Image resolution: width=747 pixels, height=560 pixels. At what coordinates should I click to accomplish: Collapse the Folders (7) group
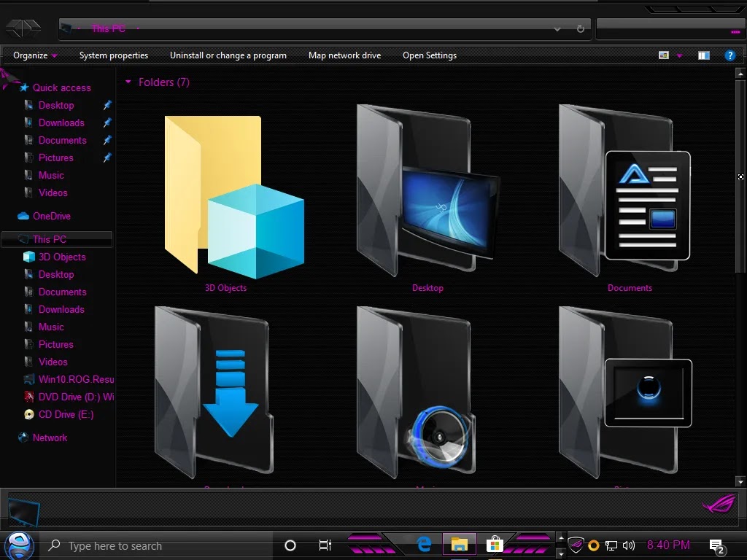128,82
